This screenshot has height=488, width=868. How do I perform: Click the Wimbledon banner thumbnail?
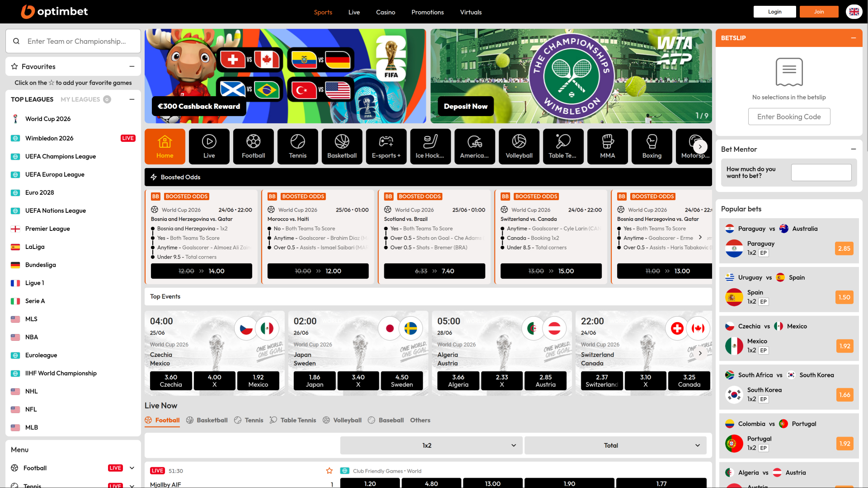coord(571,76)
